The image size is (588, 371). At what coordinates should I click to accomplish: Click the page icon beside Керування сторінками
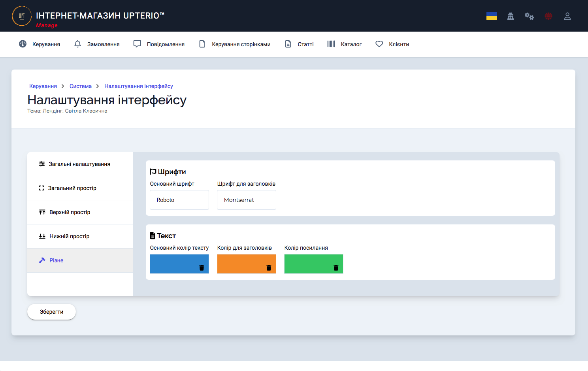coord(202,44)
